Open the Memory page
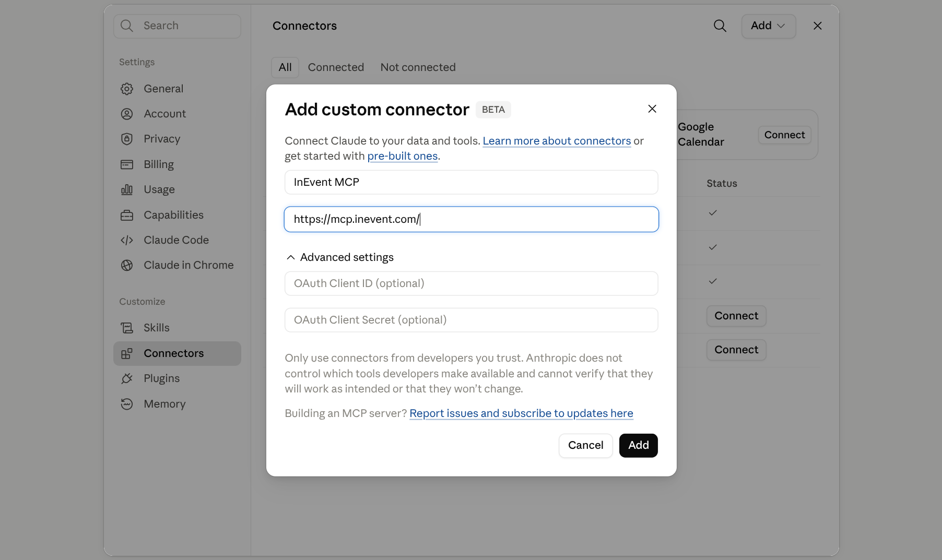Screen dimensions: 942x560 [x=177, y=404]
